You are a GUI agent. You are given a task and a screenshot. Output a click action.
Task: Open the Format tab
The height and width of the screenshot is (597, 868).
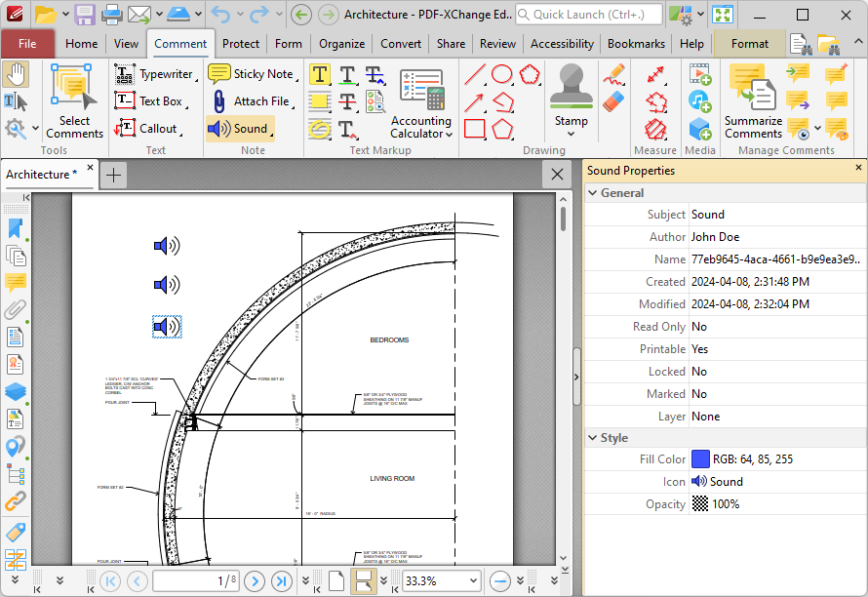(750, 44)
